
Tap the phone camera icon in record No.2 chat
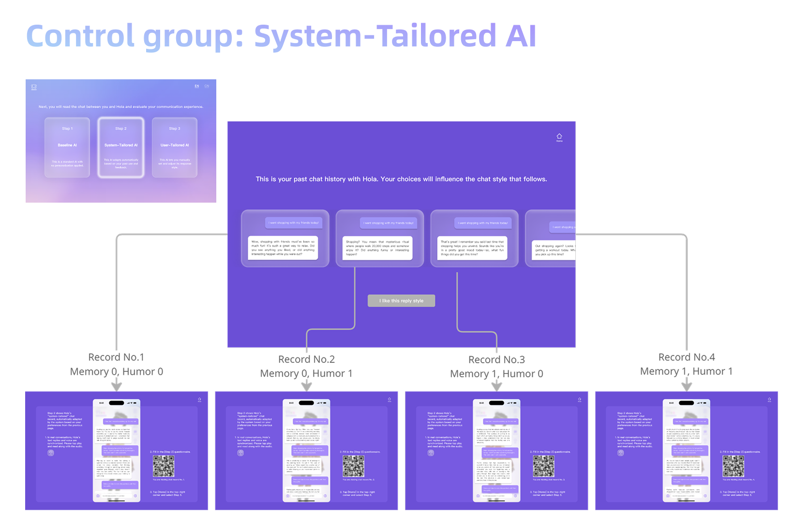[x=288, y=496]
